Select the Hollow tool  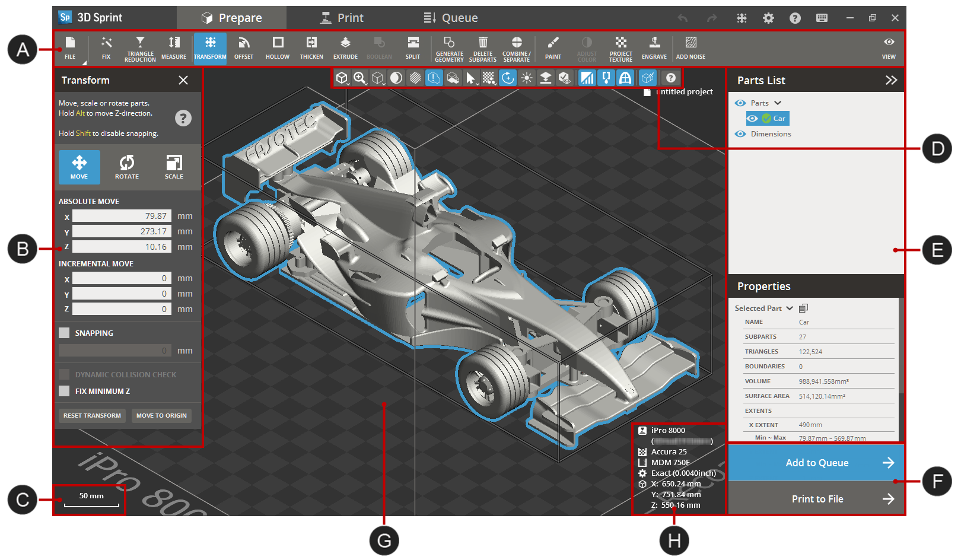[x=277, y=47]
